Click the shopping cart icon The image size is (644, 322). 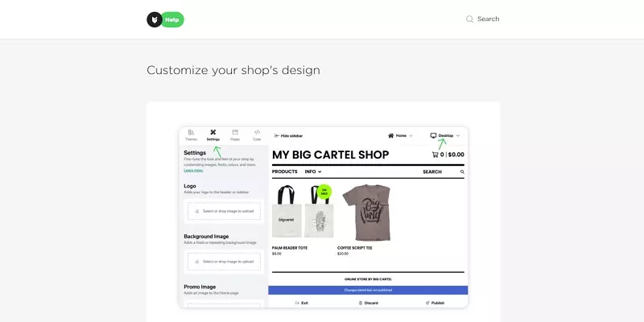point(435,155)
